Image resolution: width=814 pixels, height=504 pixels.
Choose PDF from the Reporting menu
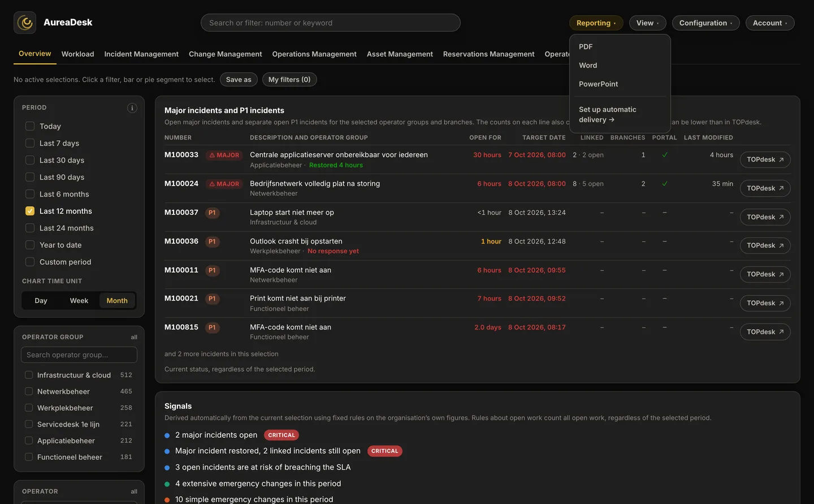click(x=620, y=47)
